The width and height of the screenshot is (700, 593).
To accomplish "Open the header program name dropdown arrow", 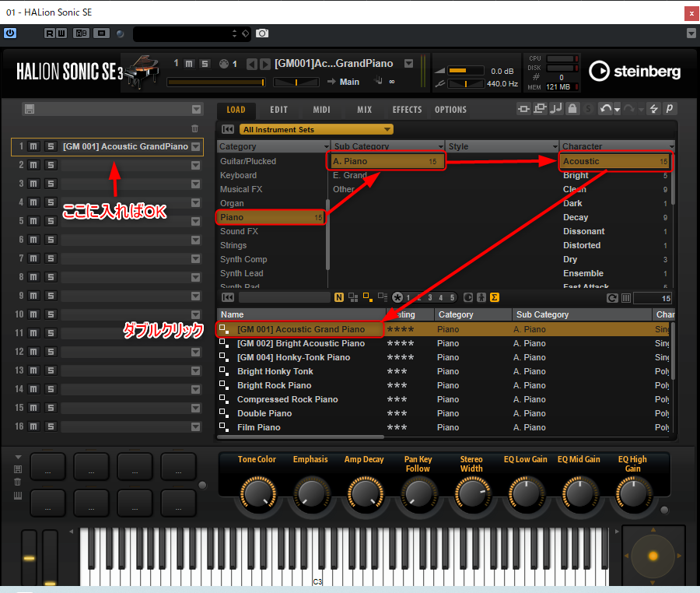I will pyautogui.click(x=408, y=63).
